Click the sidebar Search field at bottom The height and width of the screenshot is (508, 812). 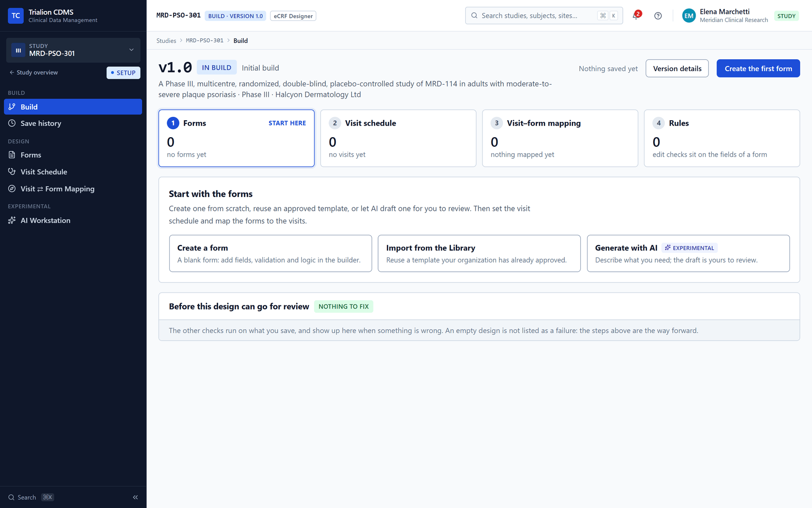tap(31, 497)
